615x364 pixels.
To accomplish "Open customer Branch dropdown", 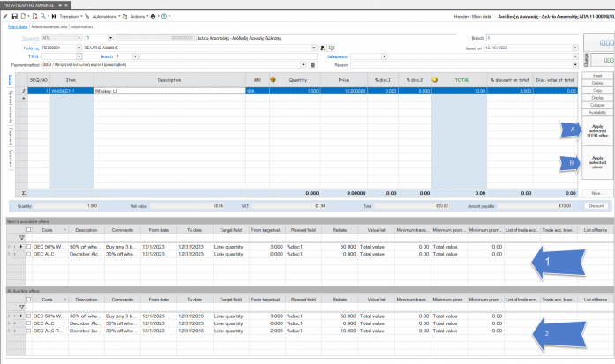I will click(x=135, y=56).
